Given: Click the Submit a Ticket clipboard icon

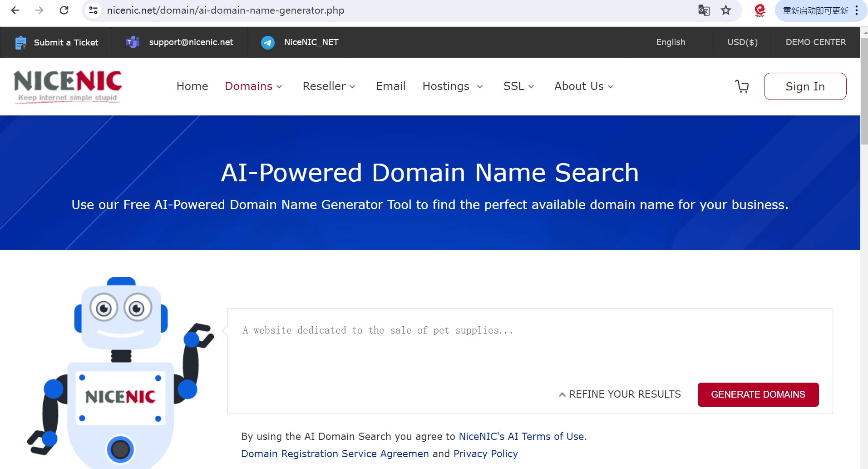Looking at the screenshot, I should [20, 42].
